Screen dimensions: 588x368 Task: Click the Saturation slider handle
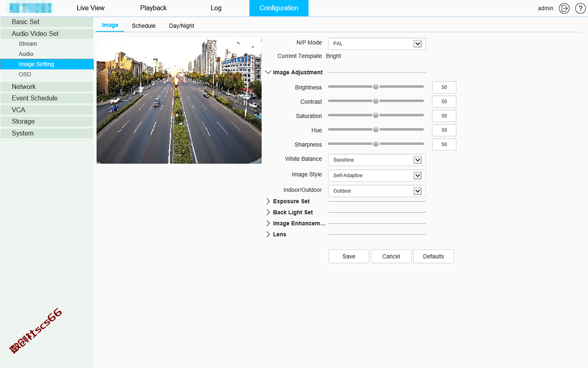click(x=376, y=115)
